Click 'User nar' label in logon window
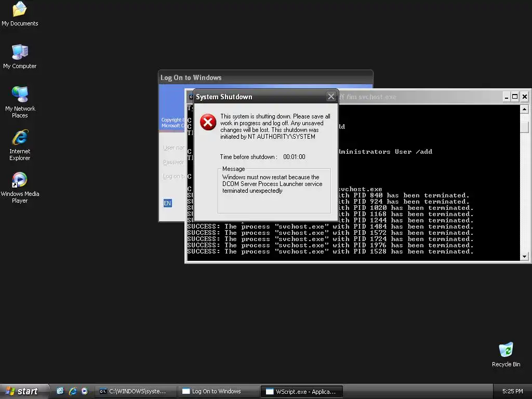The height and width of the screenshot is (399, 532). tap(174, 148)
